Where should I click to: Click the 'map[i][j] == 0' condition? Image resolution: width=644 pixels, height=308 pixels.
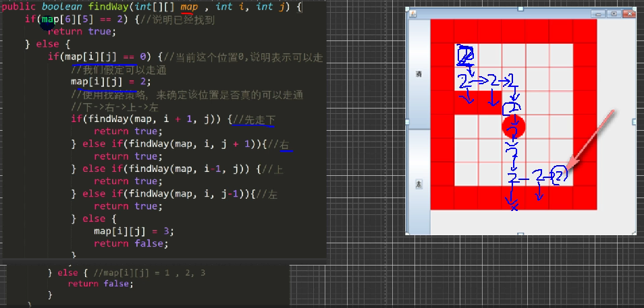105,56
